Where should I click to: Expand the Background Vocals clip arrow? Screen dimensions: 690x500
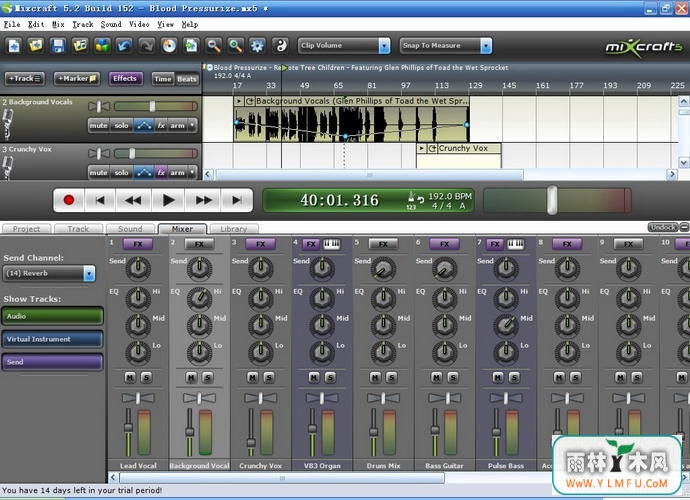click(239, 101)
